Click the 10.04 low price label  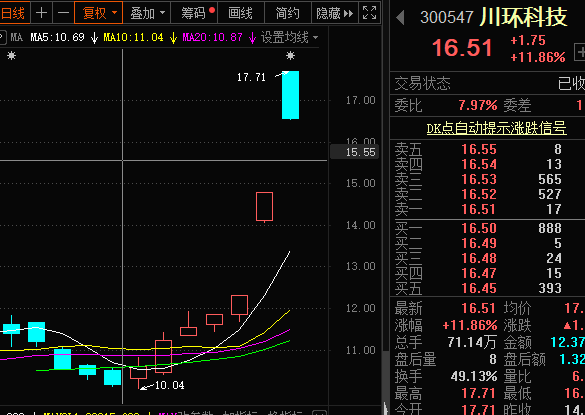point(169,385)
